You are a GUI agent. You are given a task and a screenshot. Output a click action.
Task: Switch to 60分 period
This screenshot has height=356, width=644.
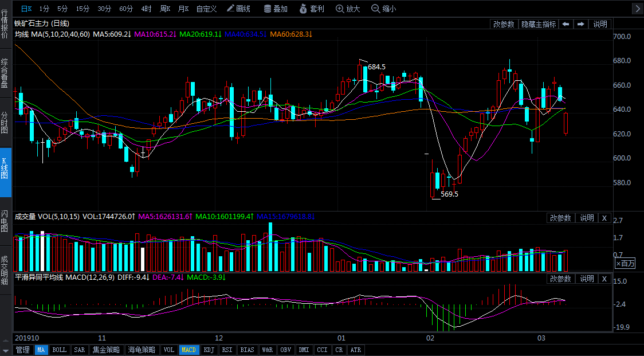click(126, 9)
